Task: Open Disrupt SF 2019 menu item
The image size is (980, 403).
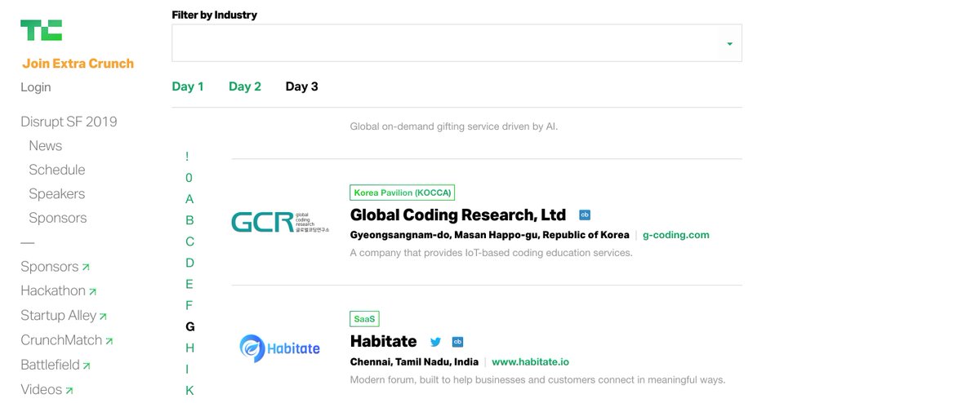Action: 69,122
